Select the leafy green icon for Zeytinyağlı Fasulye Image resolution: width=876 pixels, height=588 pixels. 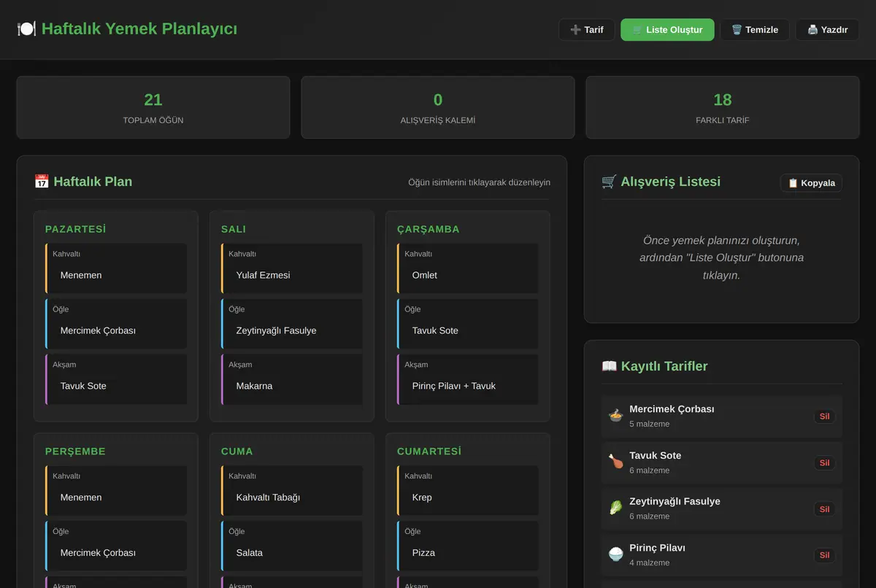615,508
